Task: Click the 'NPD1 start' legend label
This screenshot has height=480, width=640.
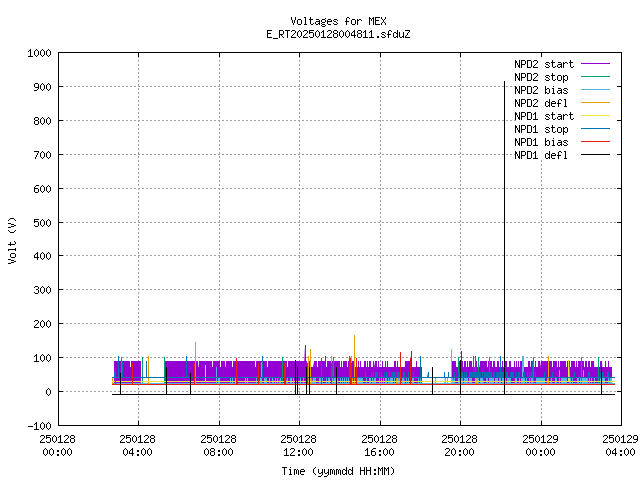Action: click(x=544, y=116)
